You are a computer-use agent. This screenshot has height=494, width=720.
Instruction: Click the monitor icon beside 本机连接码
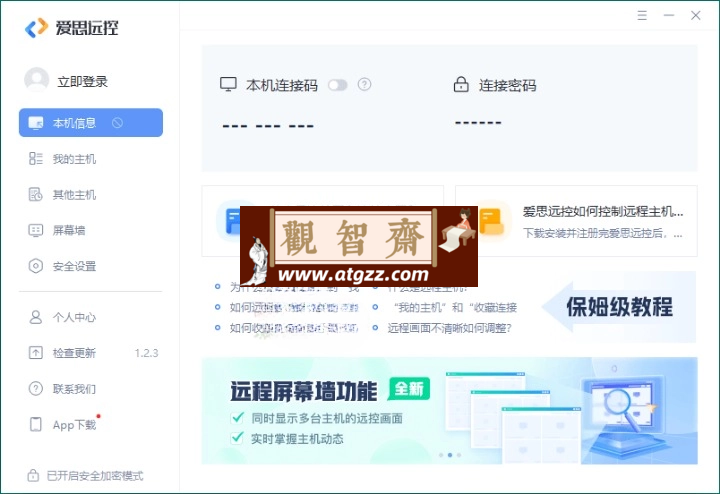coord(228,85)
